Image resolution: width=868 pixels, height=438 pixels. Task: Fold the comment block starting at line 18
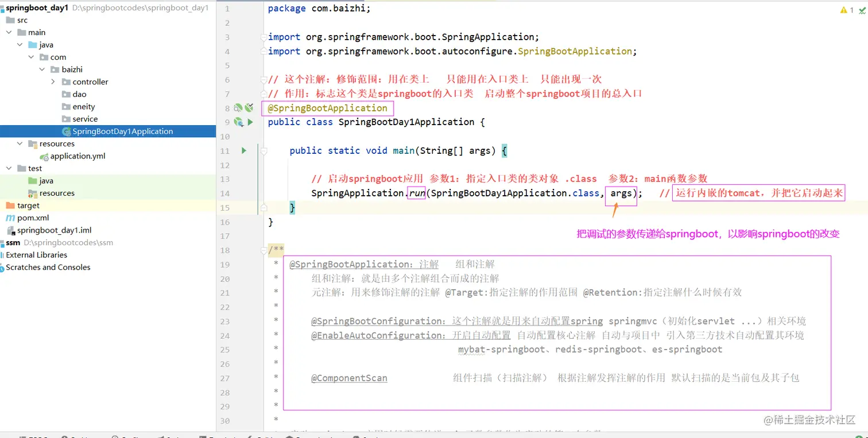pos(263,250)
